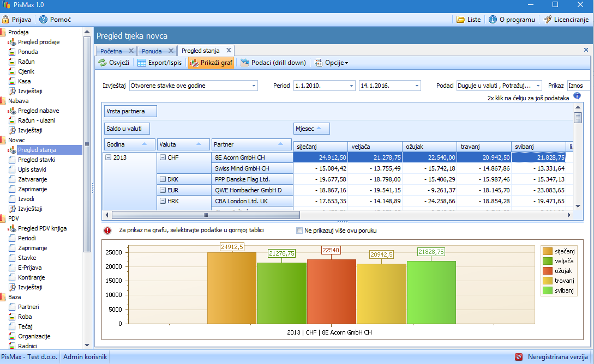Sort by the Valuta column header
The height and width of the screenshot is (364, 594).
183,144
